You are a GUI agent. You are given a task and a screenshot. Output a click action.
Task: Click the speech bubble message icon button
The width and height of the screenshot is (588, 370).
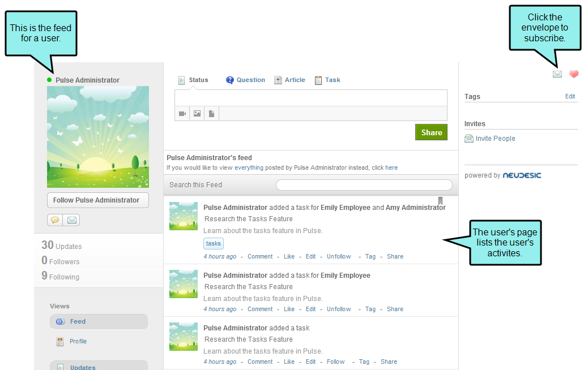click(x=55, y=220)
